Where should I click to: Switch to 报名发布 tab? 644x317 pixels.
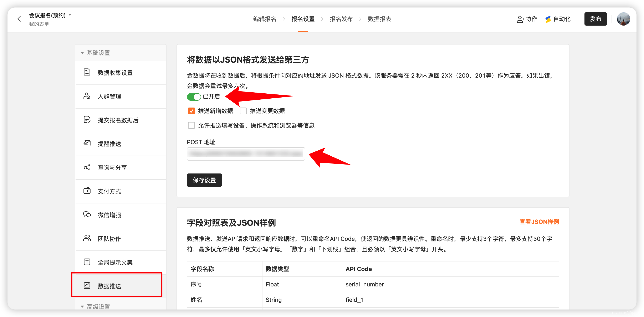(341, 19)
